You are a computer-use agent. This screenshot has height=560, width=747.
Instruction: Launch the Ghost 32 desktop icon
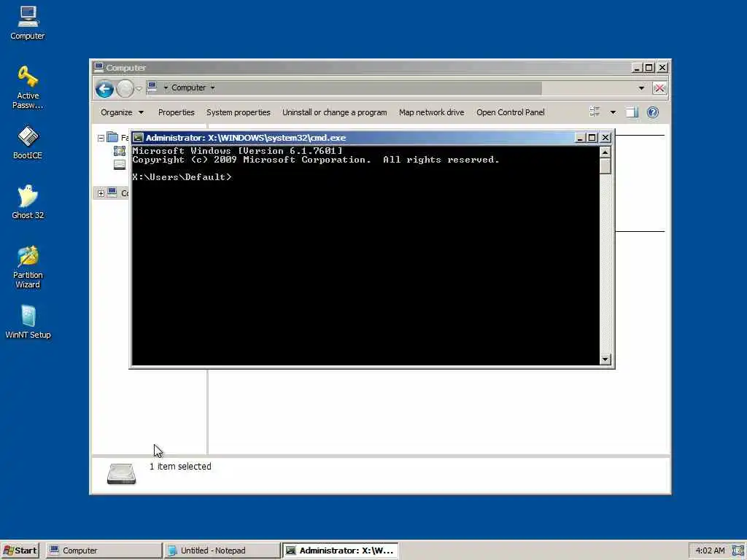click(x=28, y=202)
